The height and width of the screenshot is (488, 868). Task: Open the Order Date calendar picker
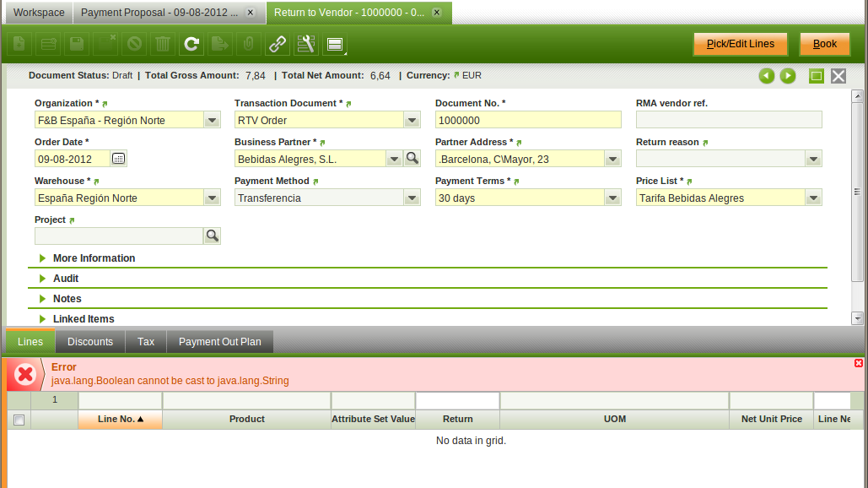pos(119,159)
